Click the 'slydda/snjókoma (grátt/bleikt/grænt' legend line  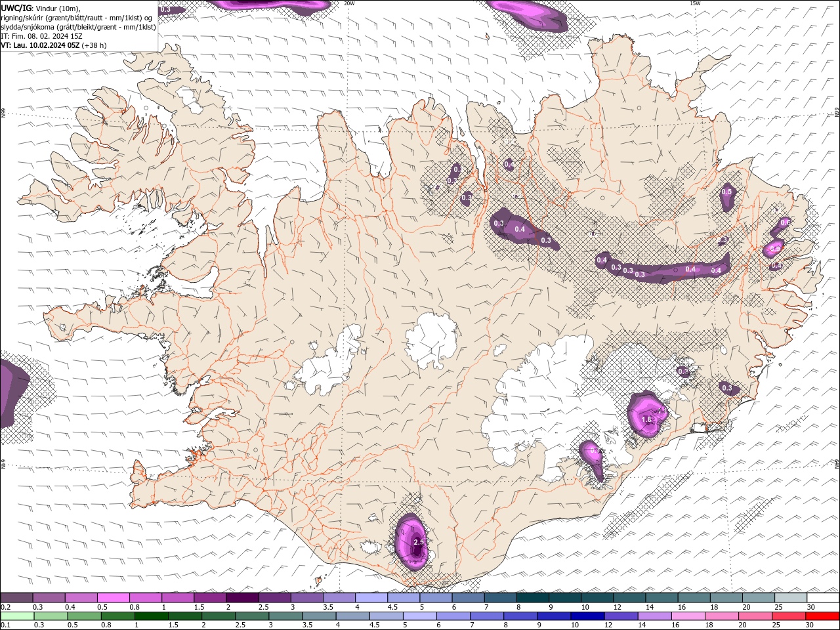point(78,27)
